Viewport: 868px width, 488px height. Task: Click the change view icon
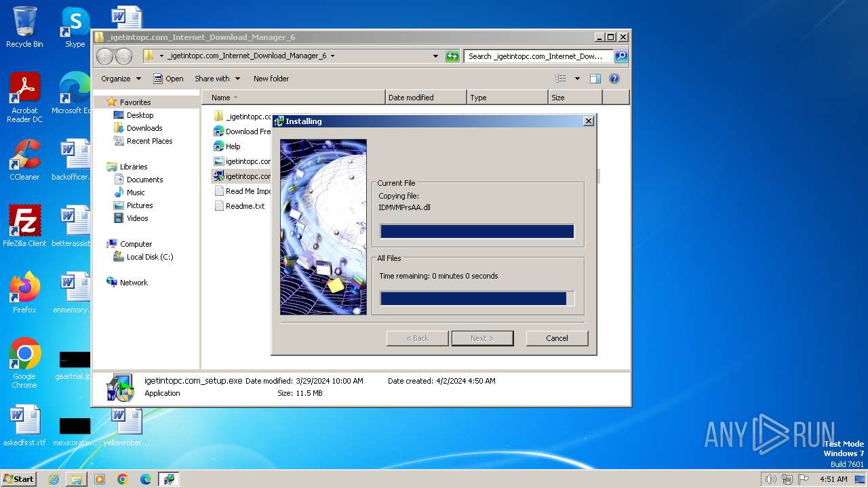click(561, 79)
